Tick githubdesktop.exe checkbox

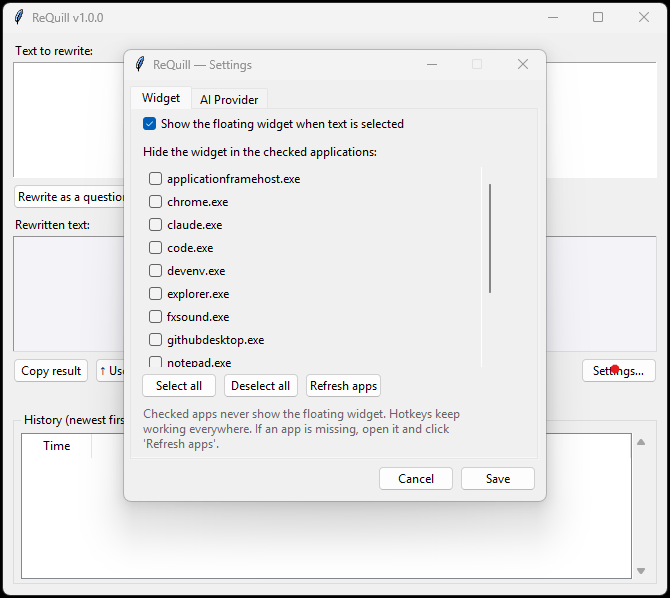click(x=155, y=340)
